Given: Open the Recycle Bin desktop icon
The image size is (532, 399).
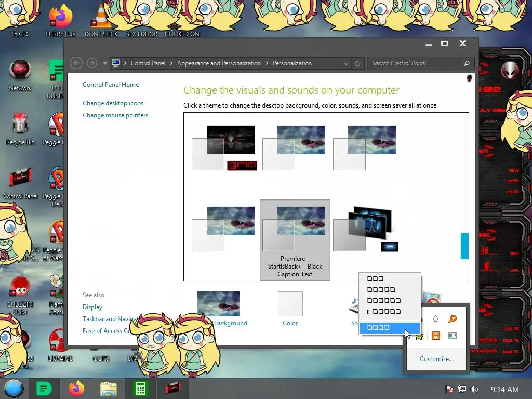Looking at the screenshot, I should (20, 129).
